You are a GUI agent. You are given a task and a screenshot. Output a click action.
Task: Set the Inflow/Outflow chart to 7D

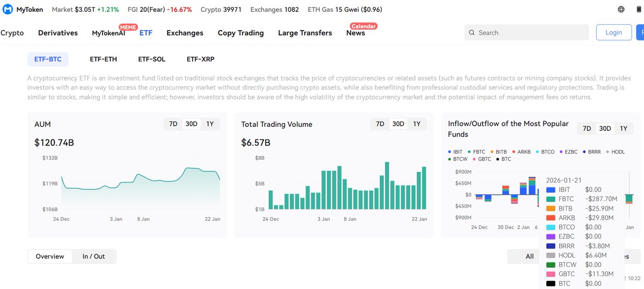click(587, 128)
